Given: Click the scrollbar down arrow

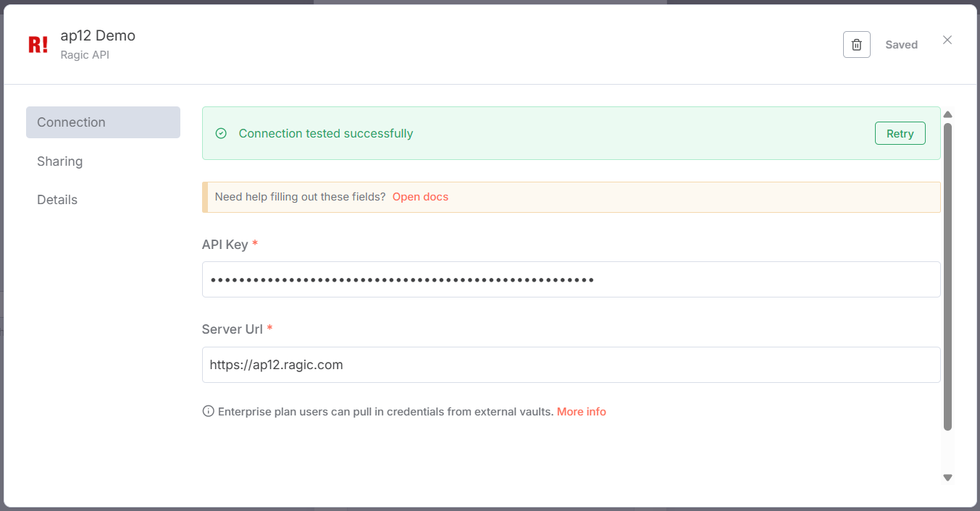Looking at the screenshot, I should tap(947, 478).
